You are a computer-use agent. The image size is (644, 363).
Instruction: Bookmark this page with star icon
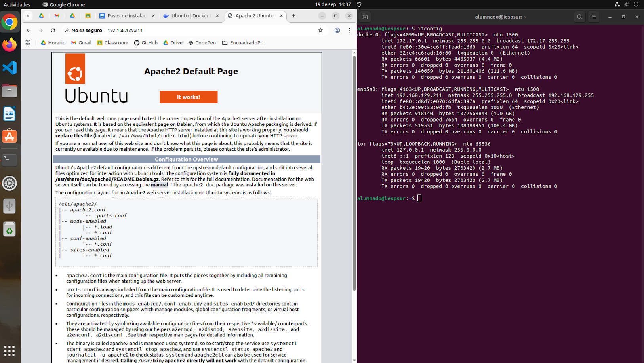click(320, 30)
